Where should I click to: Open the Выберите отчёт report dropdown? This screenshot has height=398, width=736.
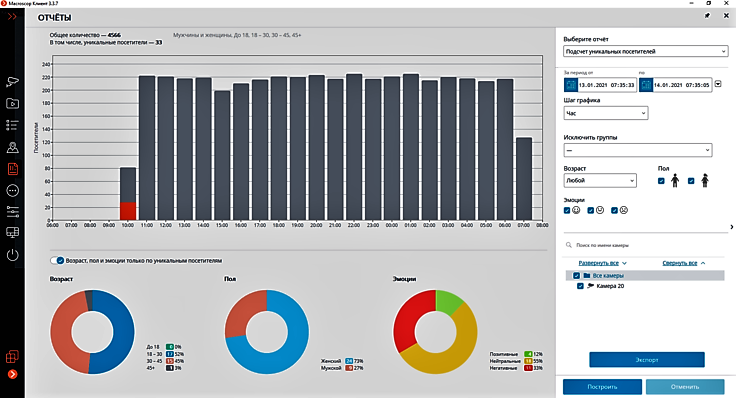646,51
